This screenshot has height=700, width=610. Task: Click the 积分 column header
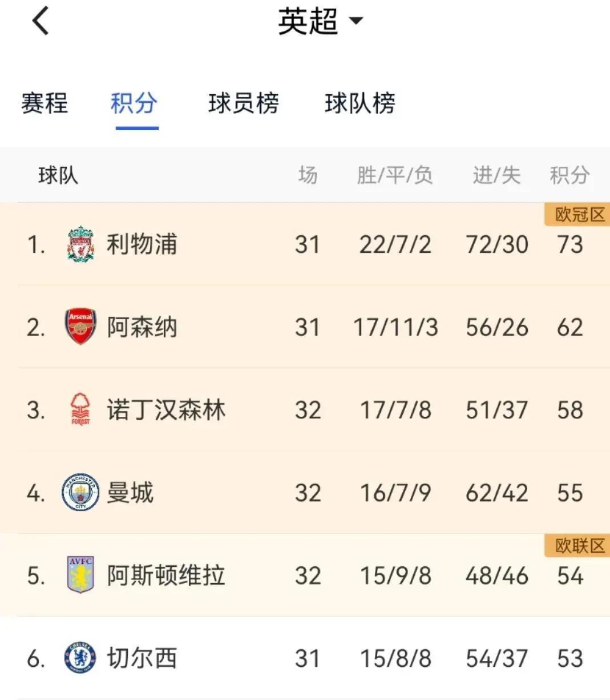tap(569, 175)
